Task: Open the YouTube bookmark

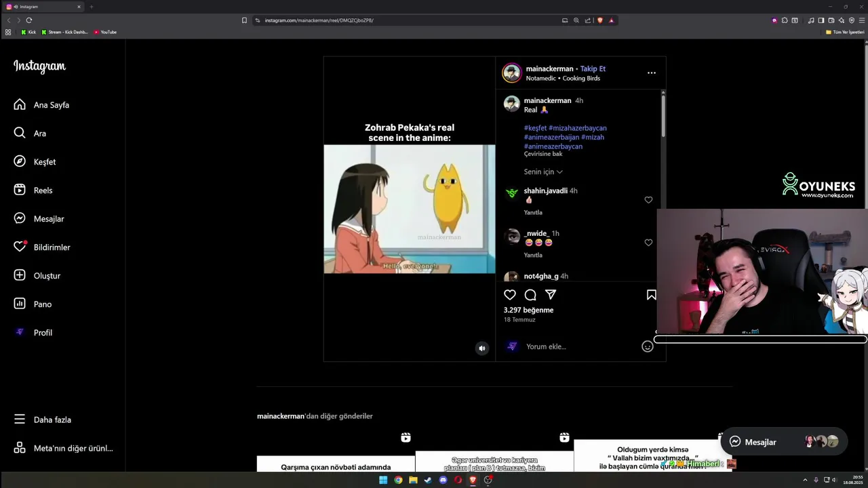Action: click(105, 32)
